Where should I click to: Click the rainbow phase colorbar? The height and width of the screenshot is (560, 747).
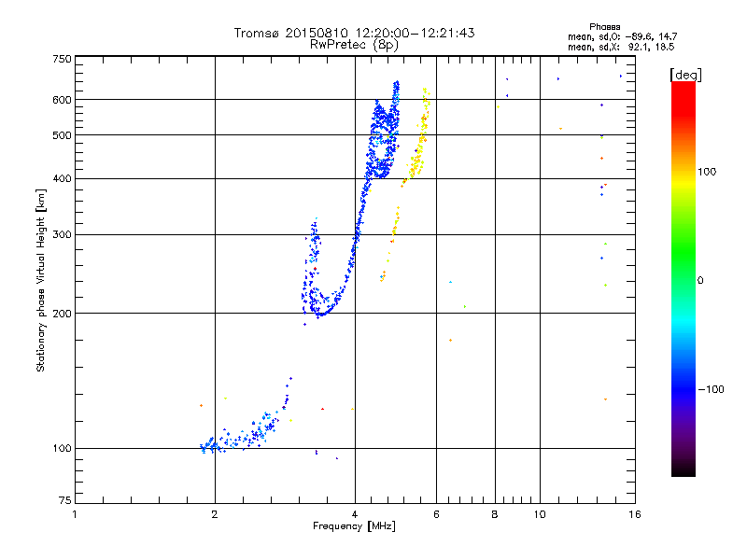(x=684, y=279)
